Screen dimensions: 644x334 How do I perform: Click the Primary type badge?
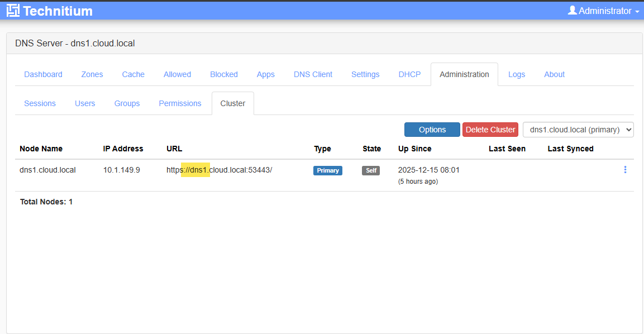(328, 170)
